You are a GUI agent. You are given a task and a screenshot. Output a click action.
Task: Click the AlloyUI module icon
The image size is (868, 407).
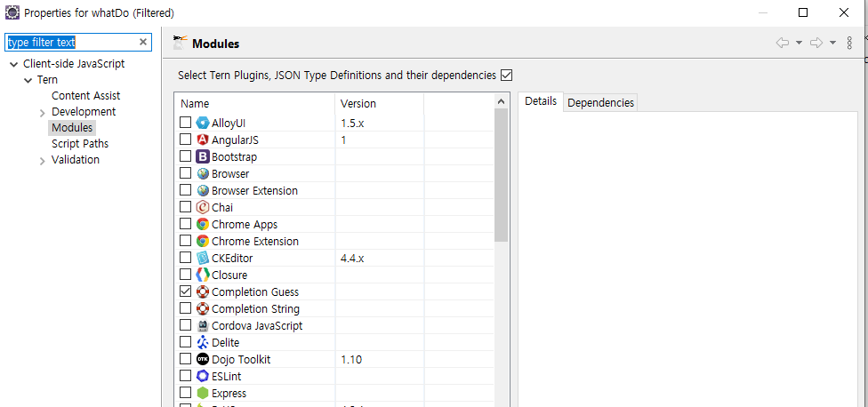coord(203,123)
